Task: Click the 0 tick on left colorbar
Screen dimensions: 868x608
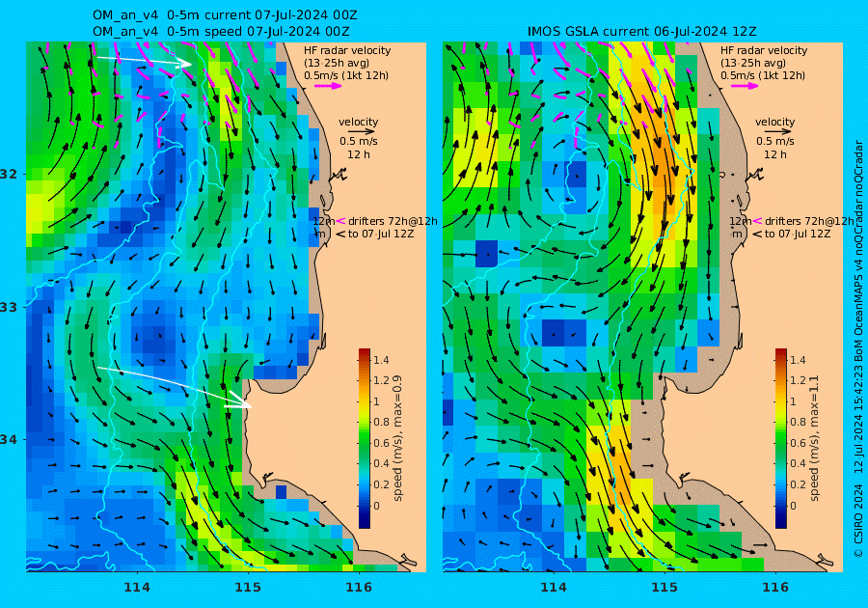Action: [x=377, y=505]
